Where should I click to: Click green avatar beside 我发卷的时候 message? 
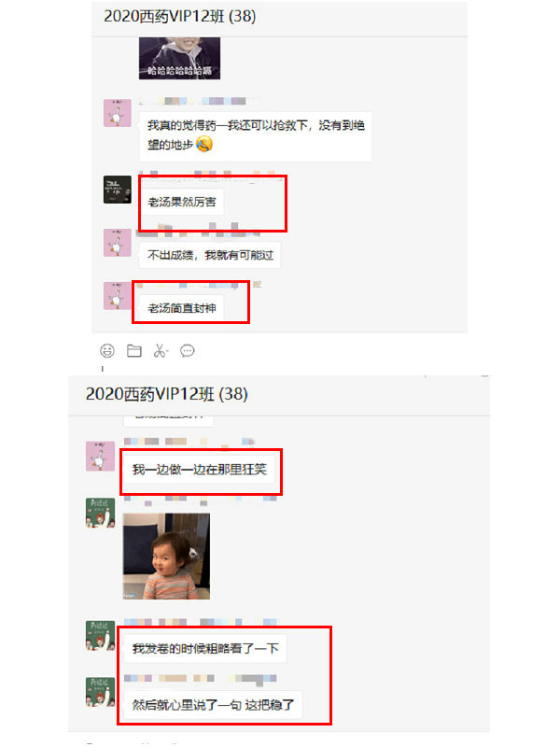(x=101, y=636)
